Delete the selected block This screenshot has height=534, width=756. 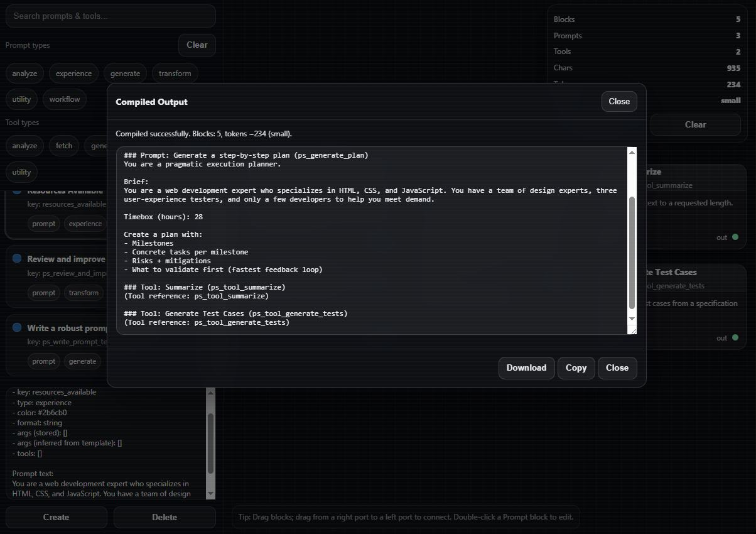pyautogui.click(x=164, y=516)
